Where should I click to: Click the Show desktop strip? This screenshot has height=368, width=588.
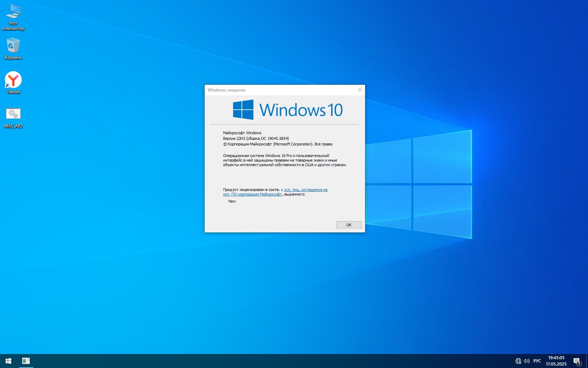(x=587, y=361)
